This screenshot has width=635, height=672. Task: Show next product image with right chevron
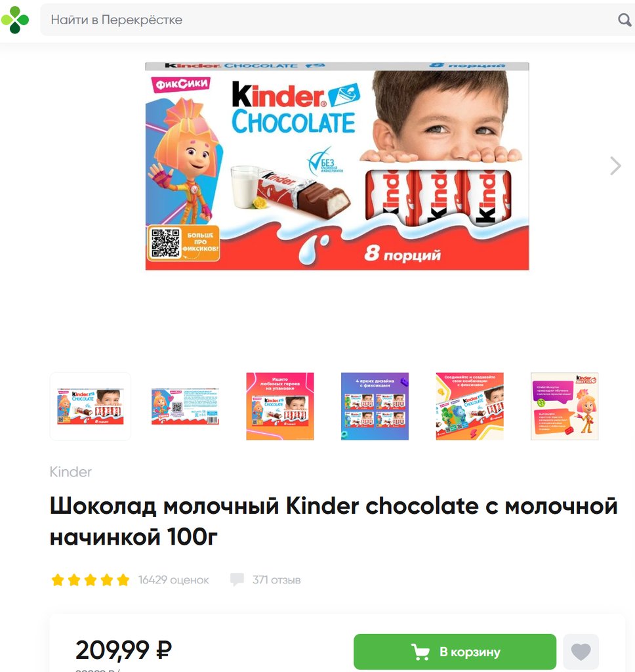tap(615, 166)
